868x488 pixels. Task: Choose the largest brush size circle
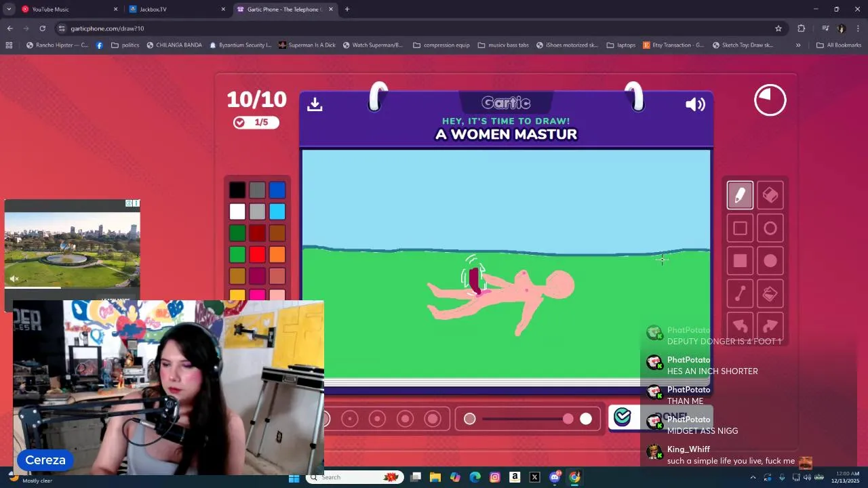433,419
